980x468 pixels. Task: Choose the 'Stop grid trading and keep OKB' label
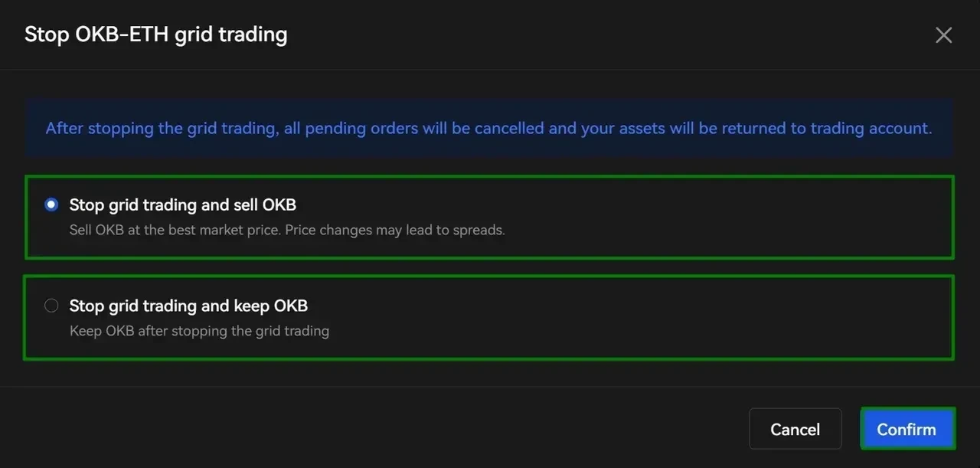[x=188, y=306]
